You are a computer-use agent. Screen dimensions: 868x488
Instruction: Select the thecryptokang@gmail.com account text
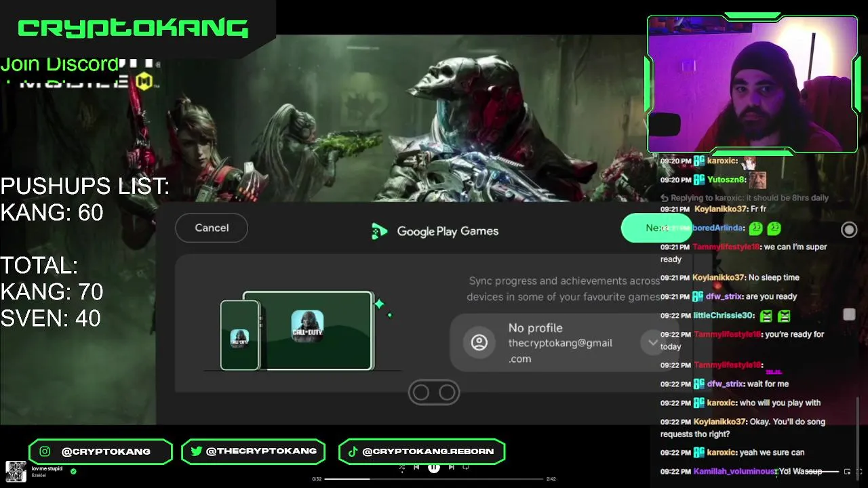pyautogui.click(x=560, y=350)
